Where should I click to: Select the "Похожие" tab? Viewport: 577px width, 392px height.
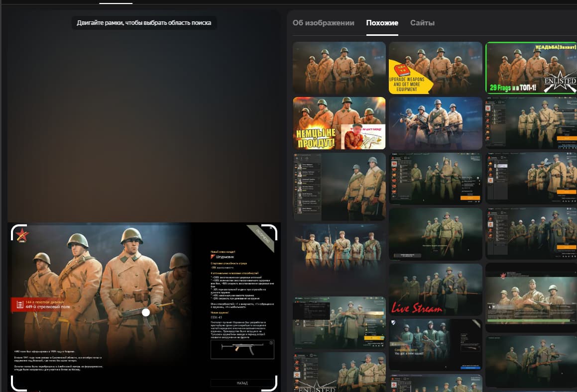click(382, 23)
